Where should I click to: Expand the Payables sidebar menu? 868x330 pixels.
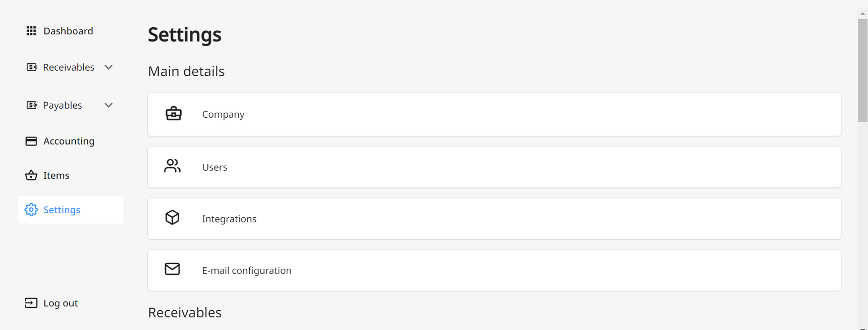tap(108, 105)
